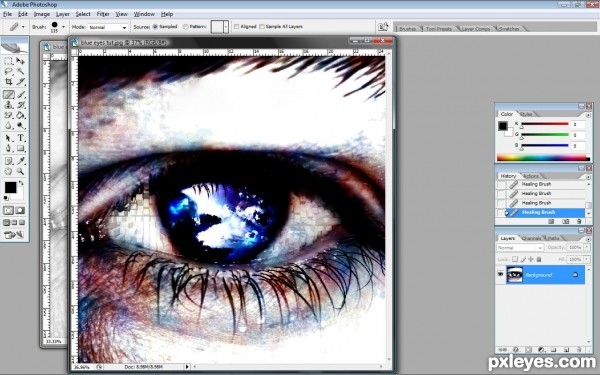The width and height of the screenshot is (600, 375).
Task: Select the Notes tool
Action: (x=8, y=161)
